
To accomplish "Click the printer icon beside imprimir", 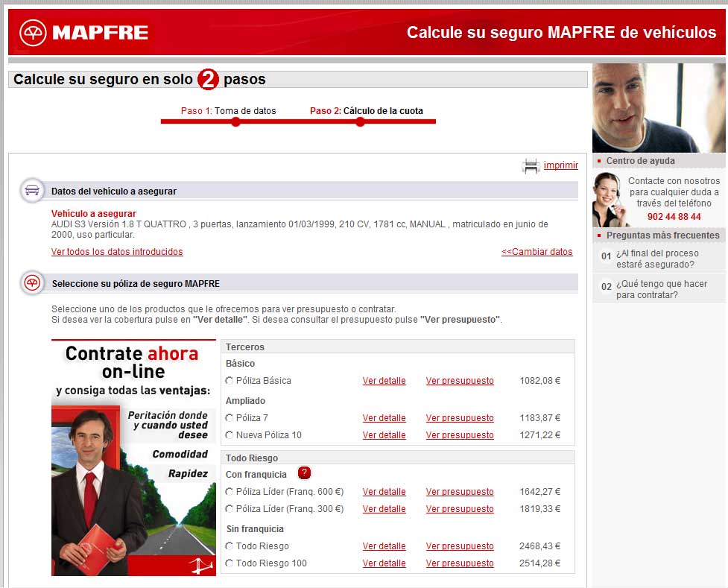I will [531, 165].
